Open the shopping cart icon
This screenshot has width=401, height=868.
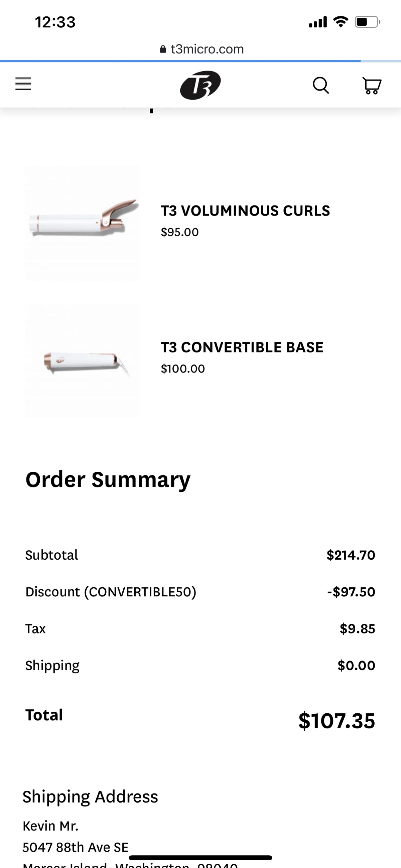click(372, 86)
